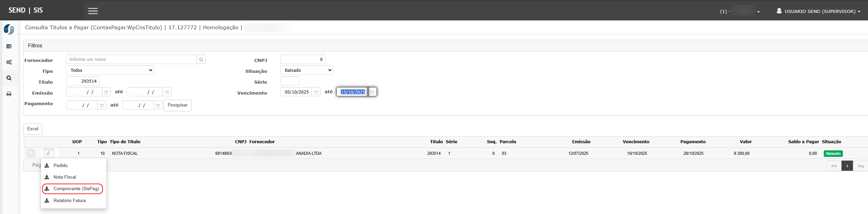
Task: Click the ANADIA LTDA supplier cell
Action: click(x=308, y=153)
